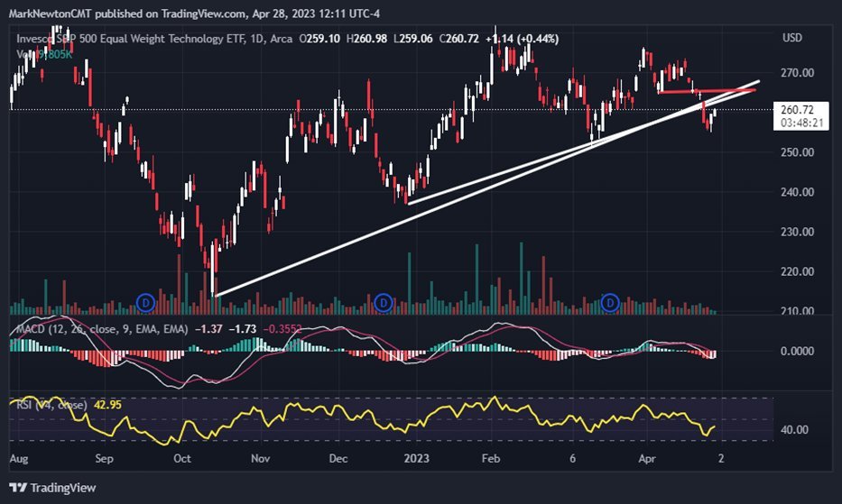Click the countdown timer 03:48:21
The image size is (842, 504).
point(801,123)
